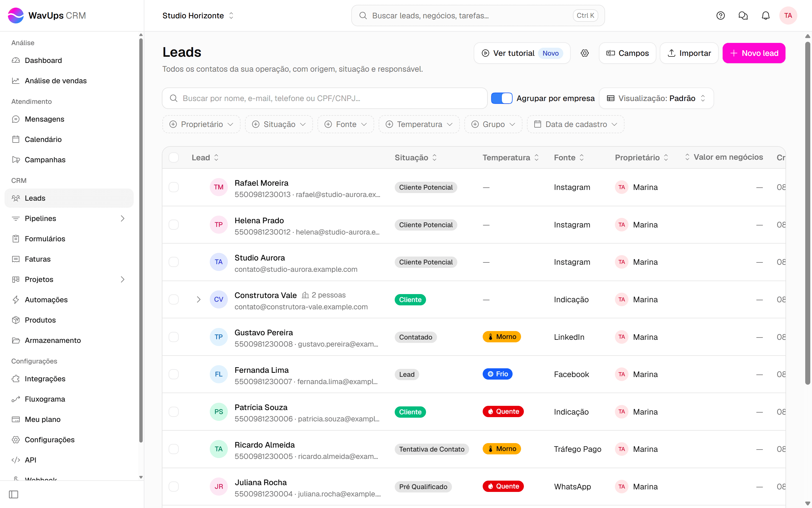The image size is (812, 508).
Task: Open Data de cadastro filter
Action: 575,124
